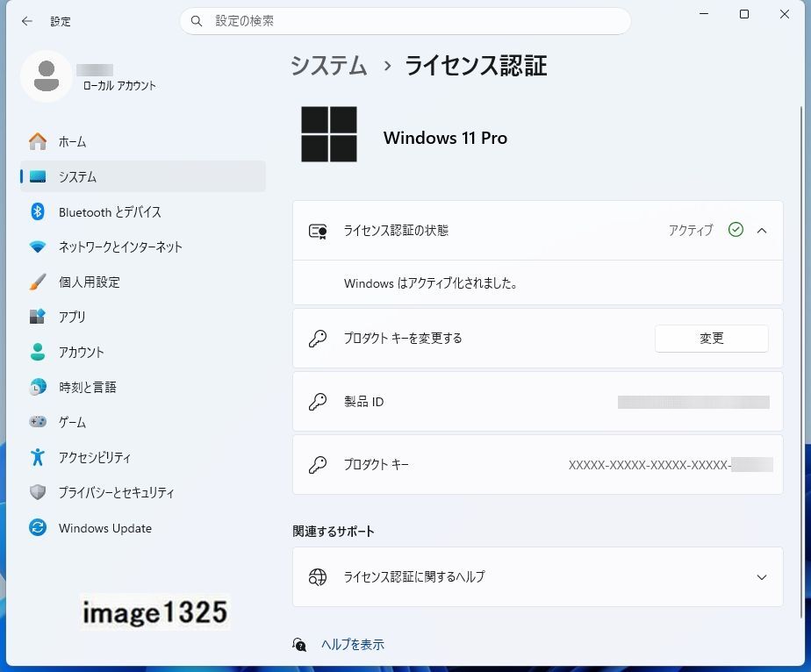Click the アクセシビリティ figure icon
Viewport: 811px width, 672px height.
38,457
